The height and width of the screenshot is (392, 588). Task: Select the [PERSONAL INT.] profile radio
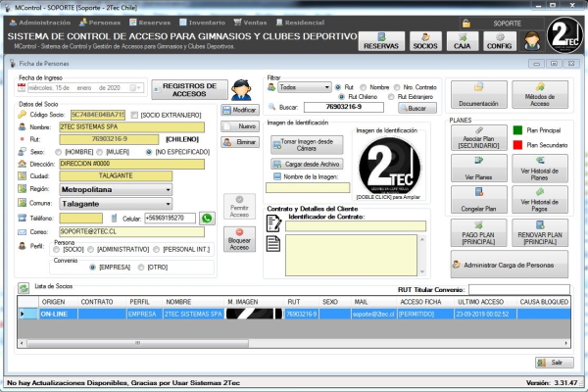(157, 250)
